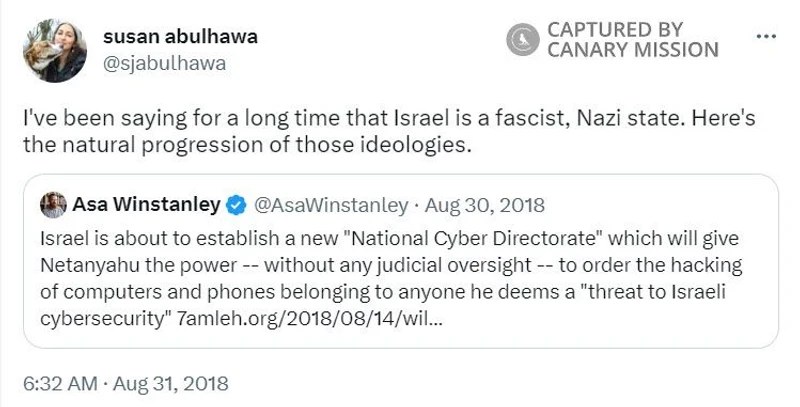Click the Aug 31, 2018 date

[x=170, y=383]
